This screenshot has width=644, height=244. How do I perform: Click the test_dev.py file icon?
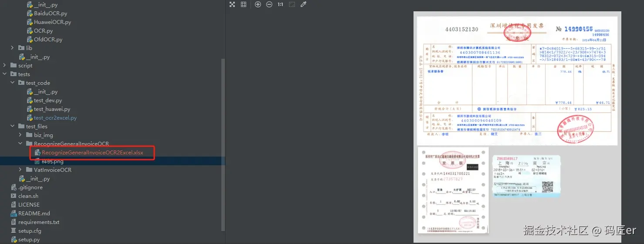point(30,100)
